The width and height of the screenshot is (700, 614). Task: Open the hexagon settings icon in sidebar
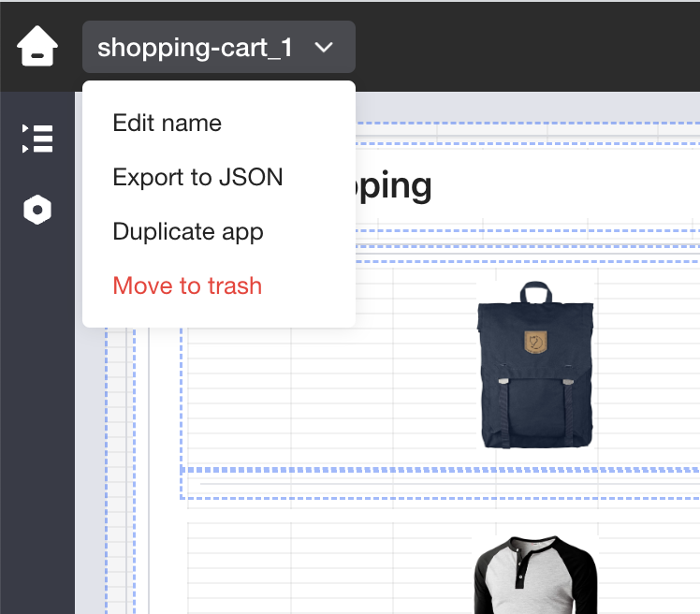coord(37,210)
